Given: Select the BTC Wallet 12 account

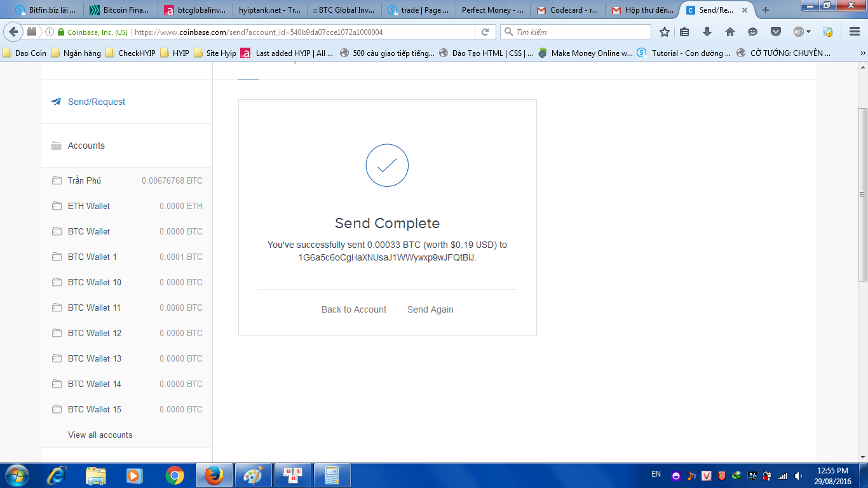Looking at the screenshot, I should coord(126,333).
